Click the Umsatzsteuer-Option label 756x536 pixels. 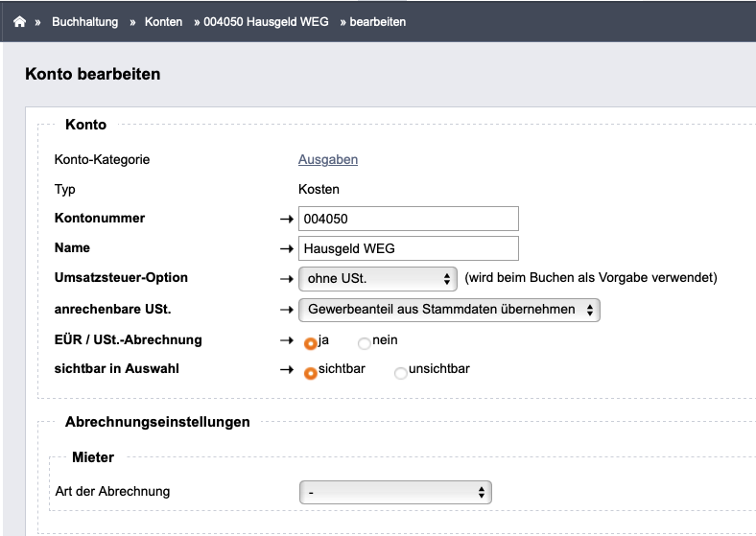point(121,278)
